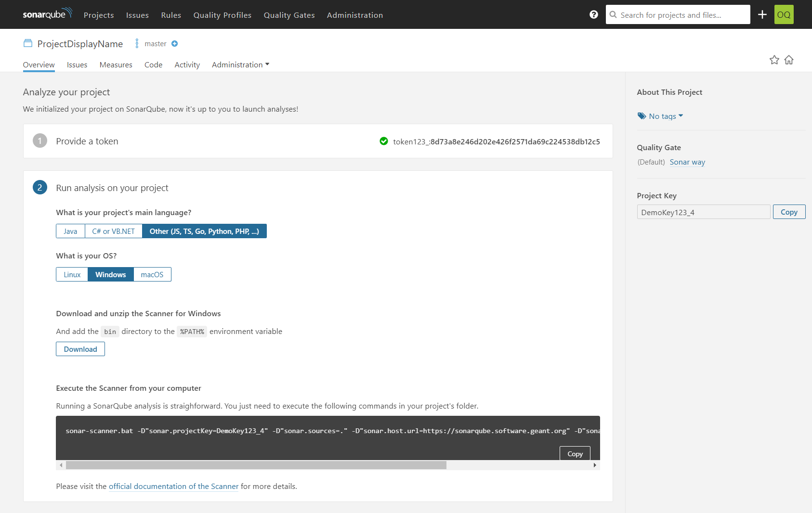Click the SonarQube logo
Image resolution: width=812 pixels, height=513 pixels.
[47, 14]
